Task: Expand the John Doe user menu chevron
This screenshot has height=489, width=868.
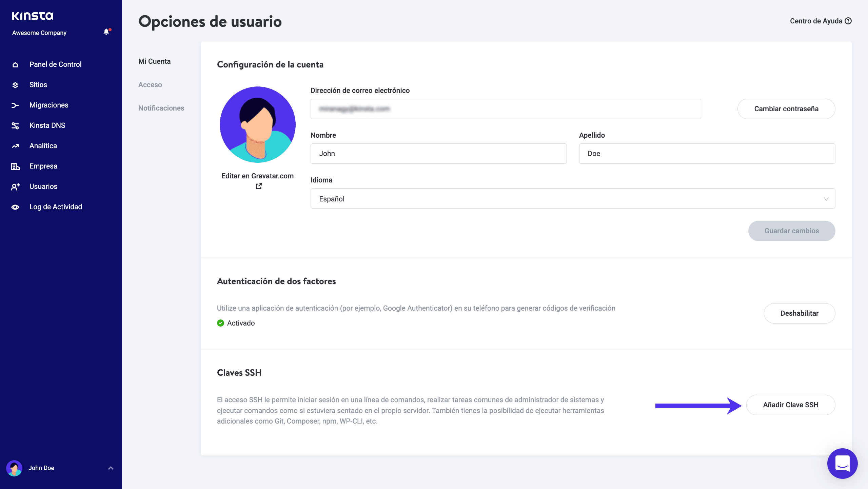Action: pos(111,468)
